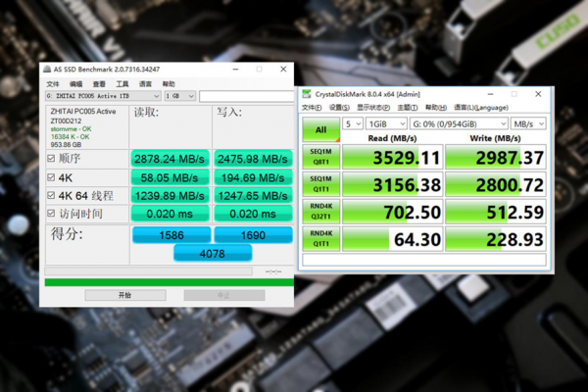Click the grey progress bar above the green one
Image resolution: width=588 pixels, height=392 pixels.
149,270
